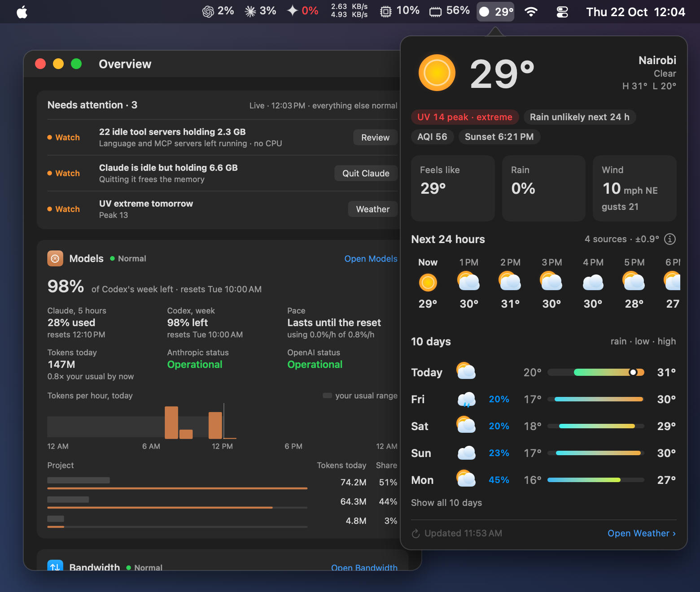This screenshot has height=592, width=700.
Task: Click the refresh icon beside Updated 11:53 AM
Action: pyautogui.click(x=416, y=533)
